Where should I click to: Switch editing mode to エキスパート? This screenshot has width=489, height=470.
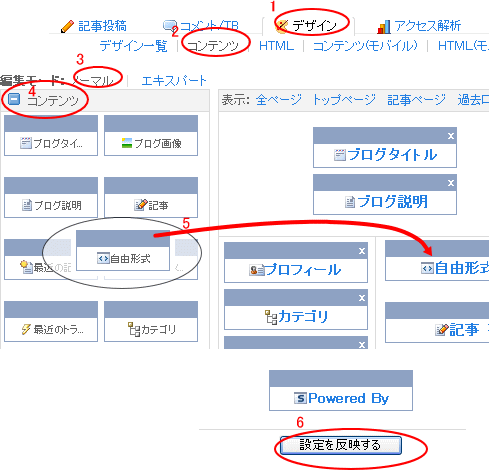(174, 81)
